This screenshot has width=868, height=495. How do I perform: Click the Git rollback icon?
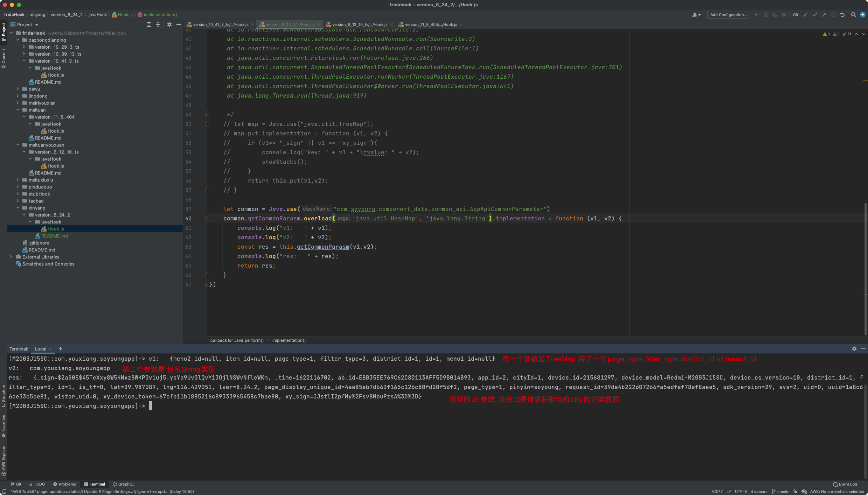pos(842,15)
